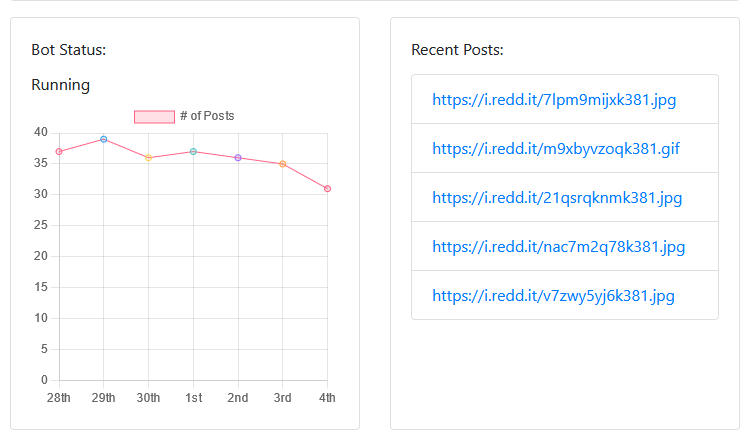Click the 'Recent Posts:' heading
Image resolution: width=746 pixels, height=440 pixels.
[x=457, y=50]
